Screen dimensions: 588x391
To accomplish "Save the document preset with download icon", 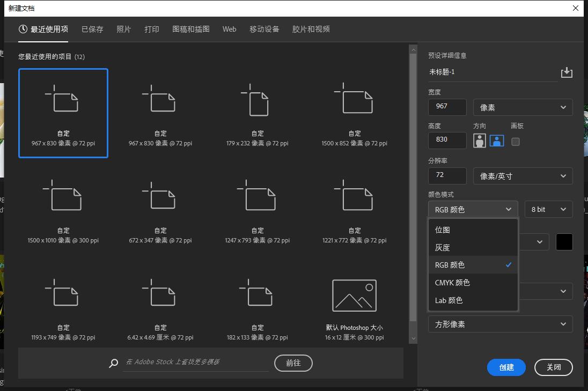I will tap(566, 72).
